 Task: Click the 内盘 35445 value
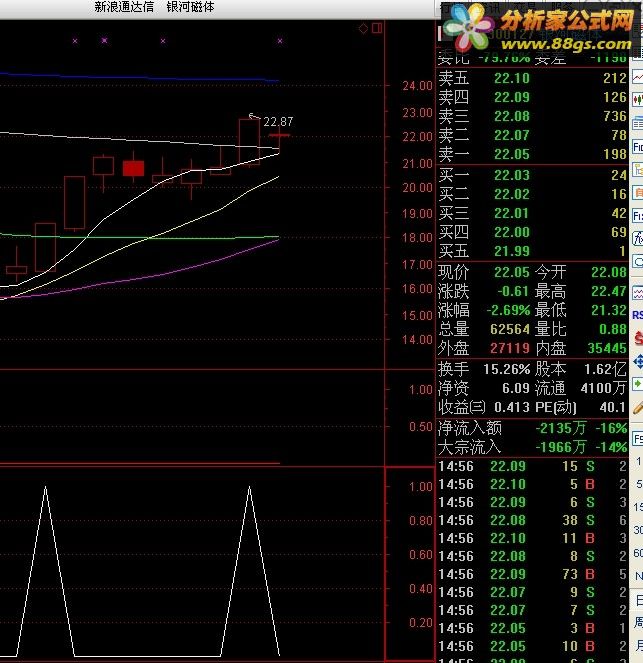coord(607,348)
